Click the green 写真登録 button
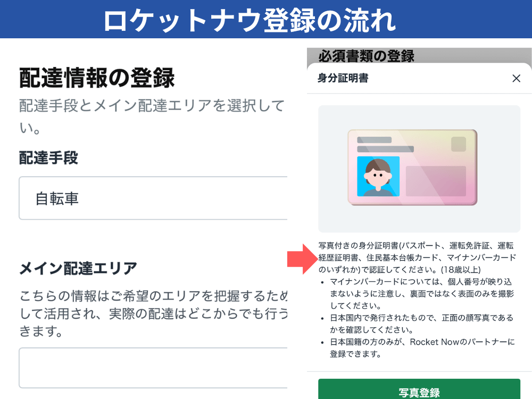The width and height of the screenshot is (532, 399). 419,389
